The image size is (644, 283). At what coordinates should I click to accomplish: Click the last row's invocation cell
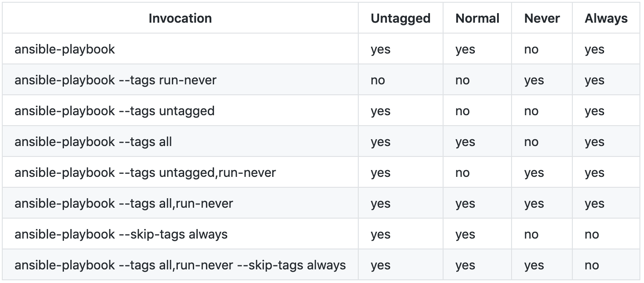click(x=180, y=264)
